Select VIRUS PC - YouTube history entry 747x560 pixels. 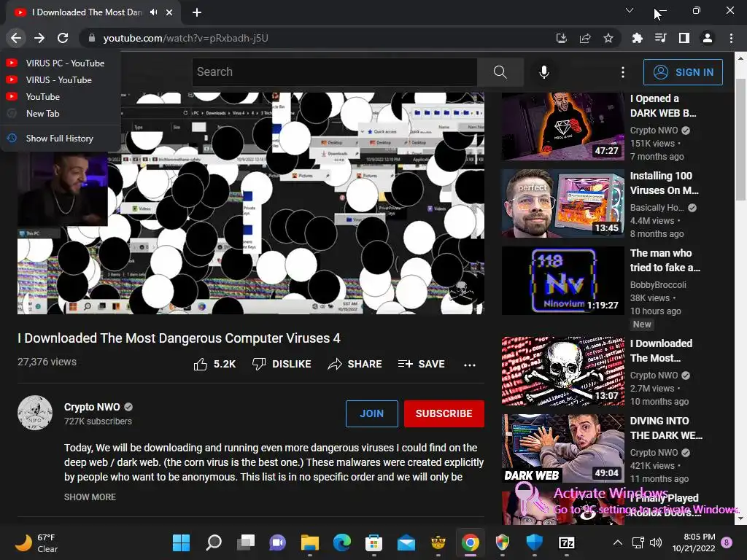[60, 63]
